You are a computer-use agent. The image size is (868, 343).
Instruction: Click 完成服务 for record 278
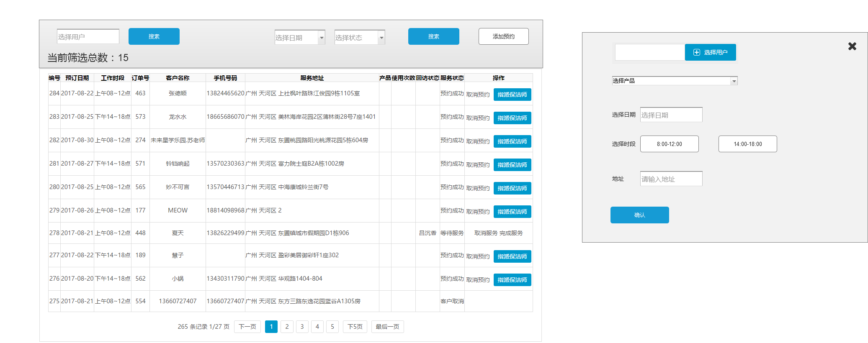click(511, 233)
